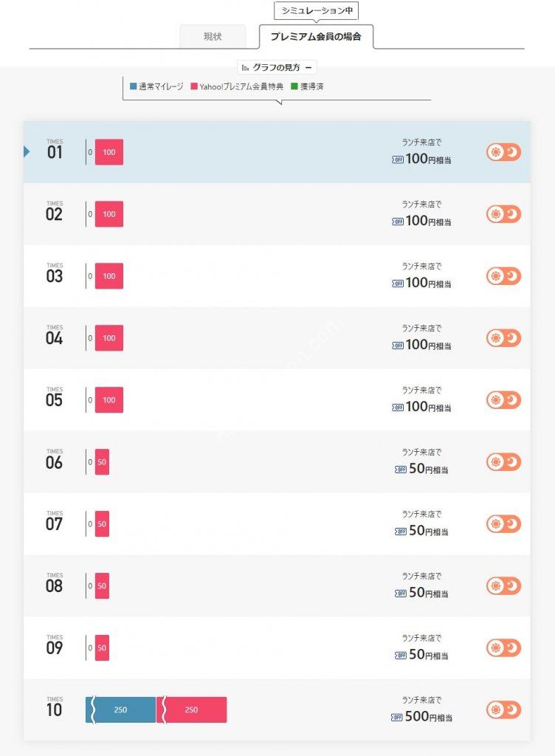The height and width of the screenshot is (756, 555).
Task: Select the プレミアム会員の場合 tab
Action: tap(316, 37)
